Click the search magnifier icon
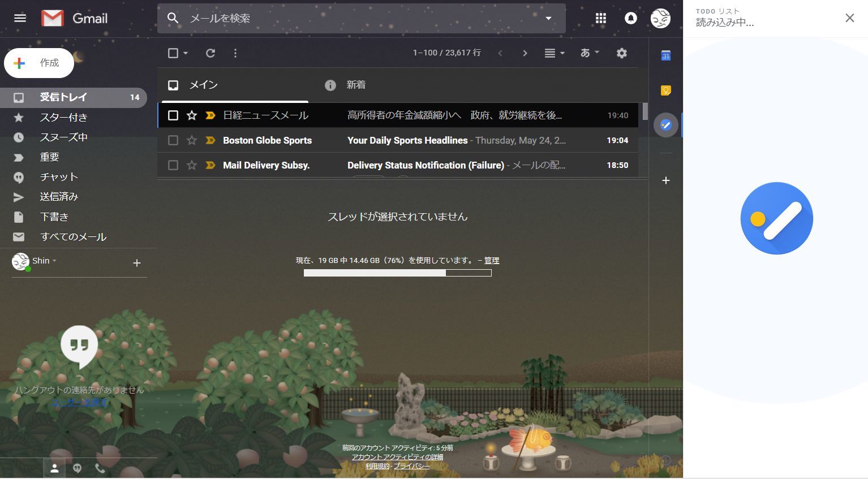This screenshot has height=479, width=868. 173,18
